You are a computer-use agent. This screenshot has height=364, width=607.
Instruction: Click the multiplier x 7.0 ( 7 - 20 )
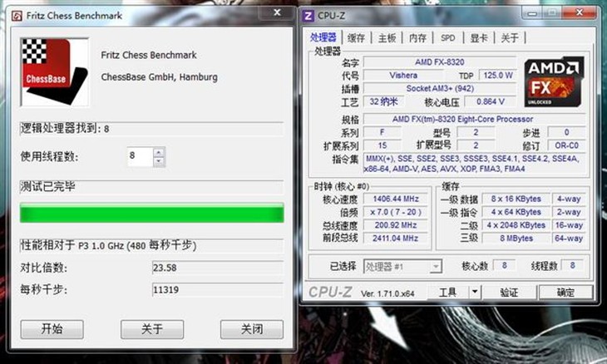tap(396, 213)
